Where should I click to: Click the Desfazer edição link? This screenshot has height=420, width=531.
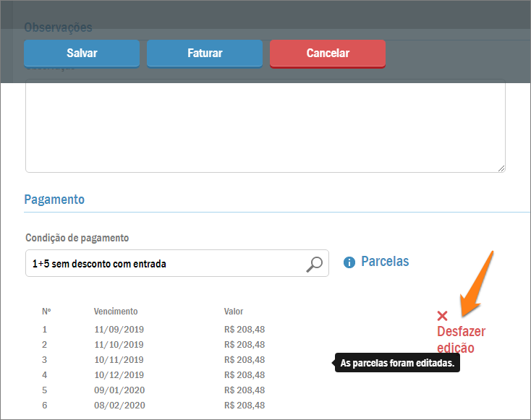(461, 339)
